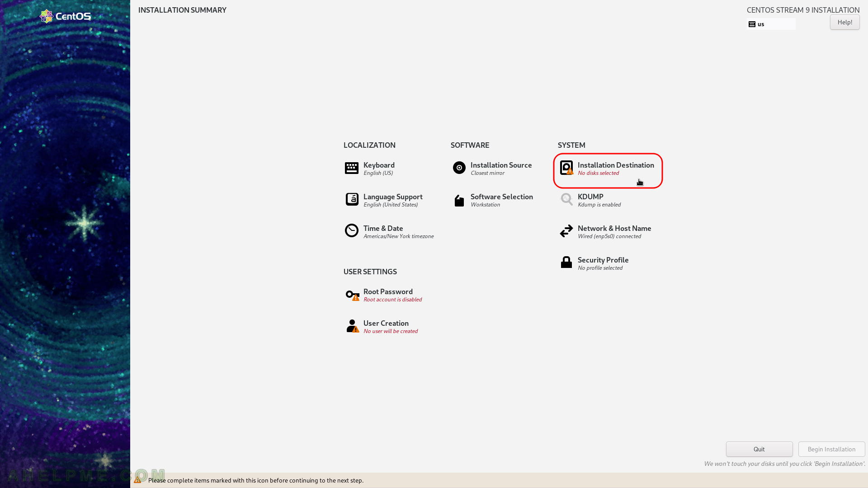
Task: Open Time & Date settings
Action: tap(383, 228)
